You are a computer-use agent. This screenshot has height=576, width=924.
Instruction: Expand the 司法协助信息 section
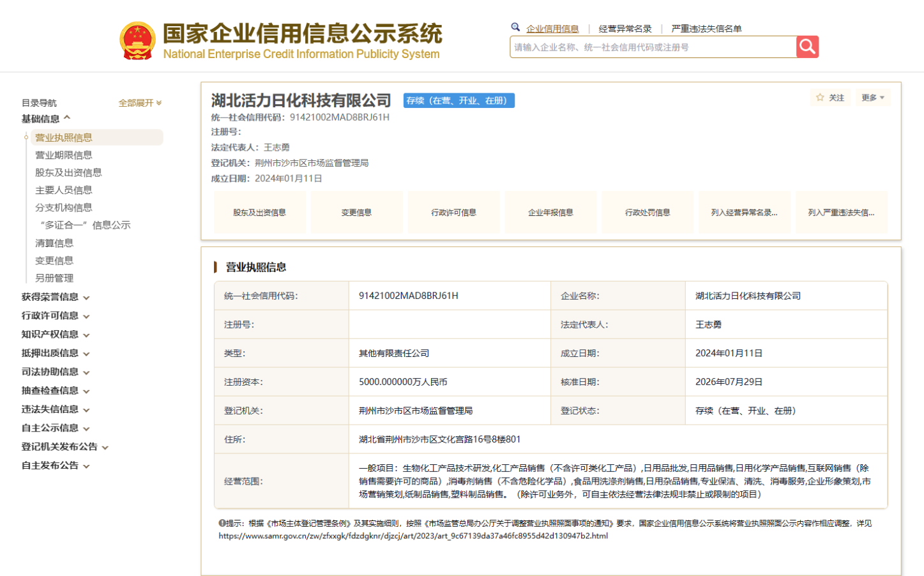pyautogui.click(x=56, y=372)
